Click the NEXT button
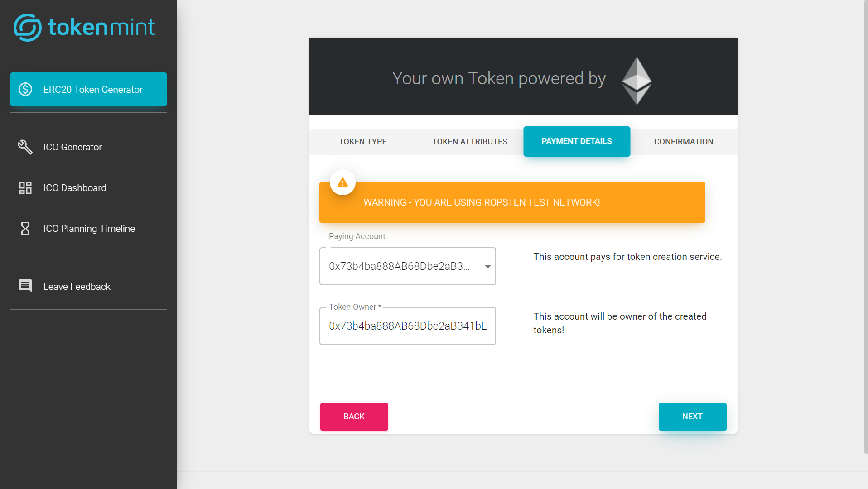868x489 pixels. 692,416
